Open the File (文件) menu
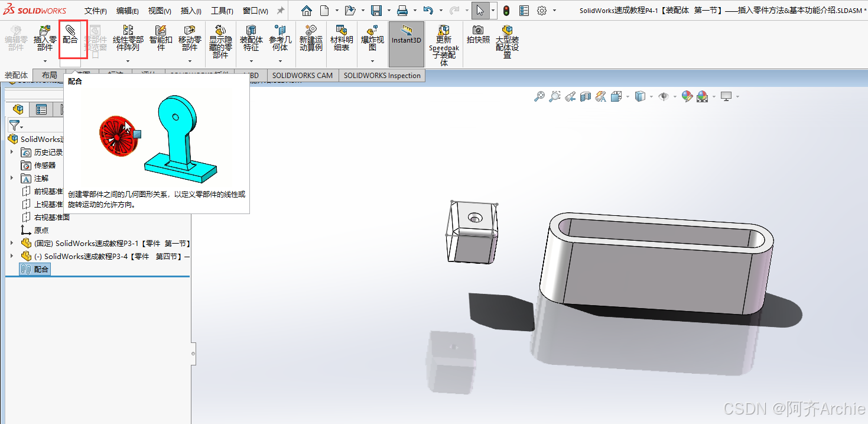 [x=95, y=11]
